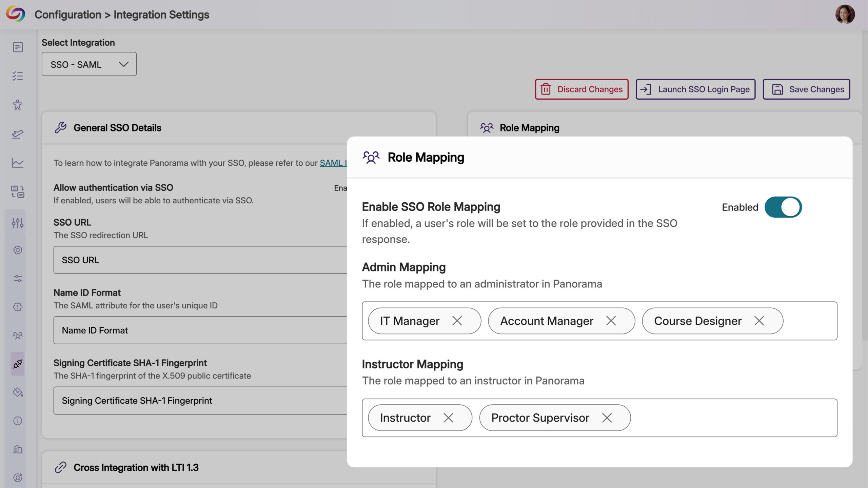This screenshot has width=868, height=488.
Task: Click the Role Mapping popup people icon
Action: pos(371,158)
